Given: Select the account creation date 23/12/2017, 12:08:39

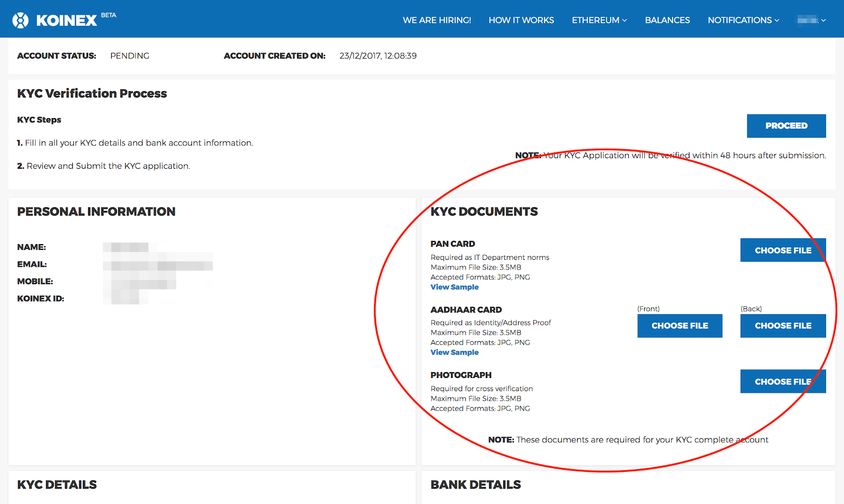Looking at the screenshot, I should click(378, 56).
